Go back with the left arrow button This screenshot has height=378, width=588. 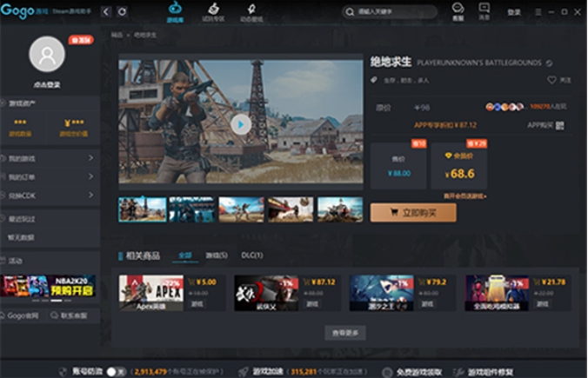coord(106,11)
